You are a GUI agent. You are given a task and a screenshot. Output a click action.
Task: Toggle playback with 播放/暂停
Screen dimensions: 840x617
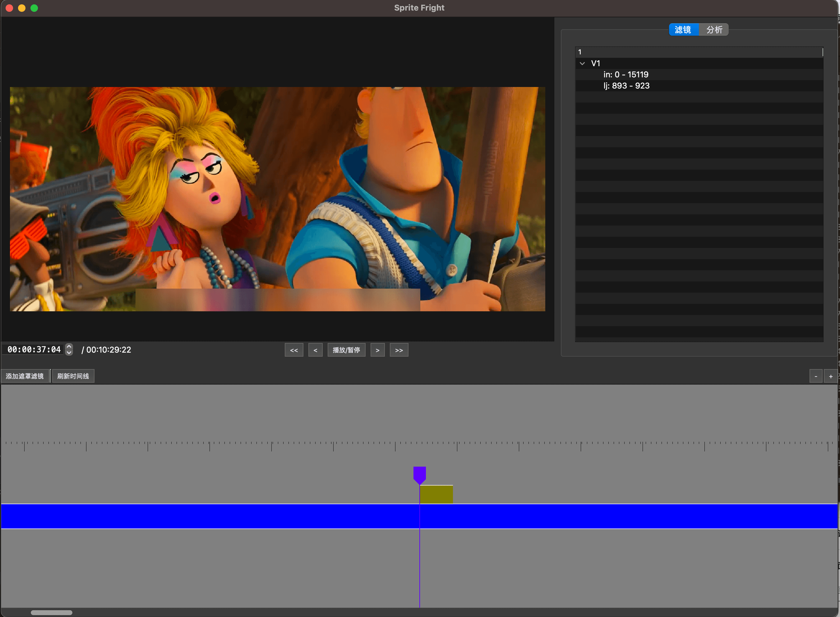click(346, 350)
